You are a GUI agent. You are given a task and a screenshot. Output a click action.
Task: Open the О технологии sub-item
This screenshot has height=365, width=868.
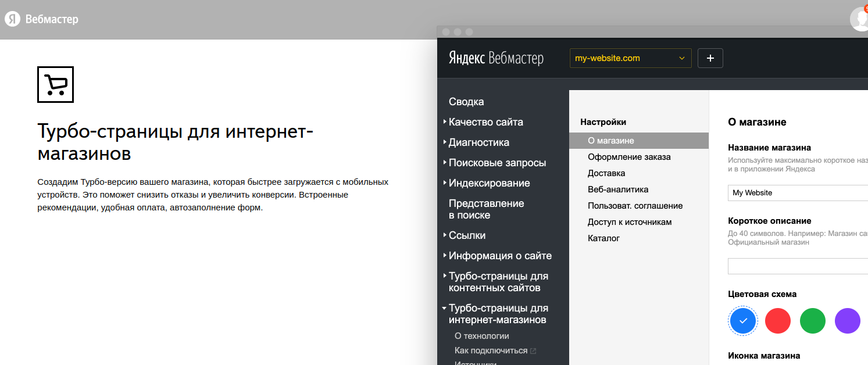[x=482, y=336]
